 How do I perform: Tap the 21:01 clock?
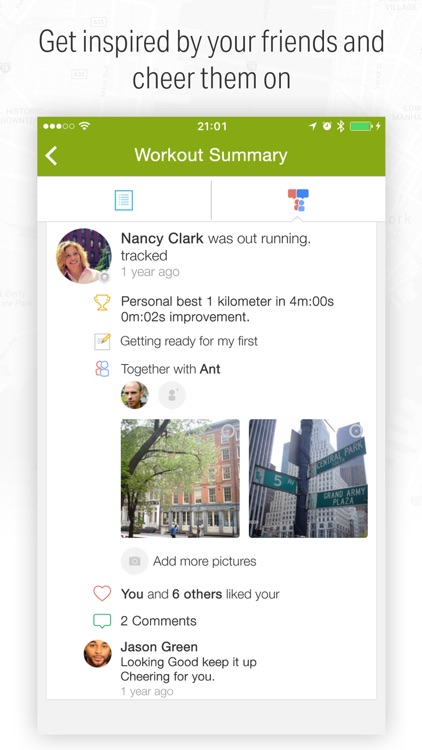(x=212, y=126)
